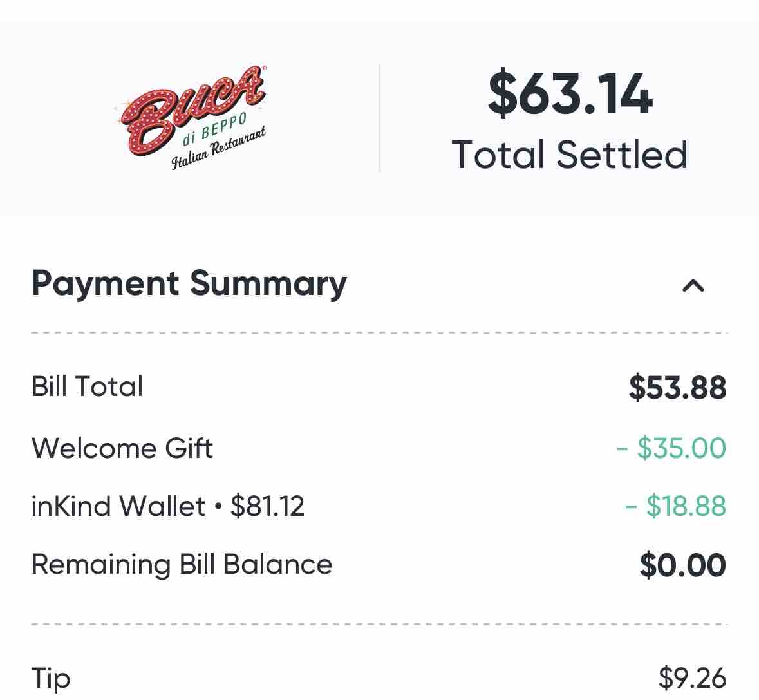This screenshot has height=700, width=759.
Task: Tap the green $18.88 wallet deduction
Action: [x=675, y=506]
